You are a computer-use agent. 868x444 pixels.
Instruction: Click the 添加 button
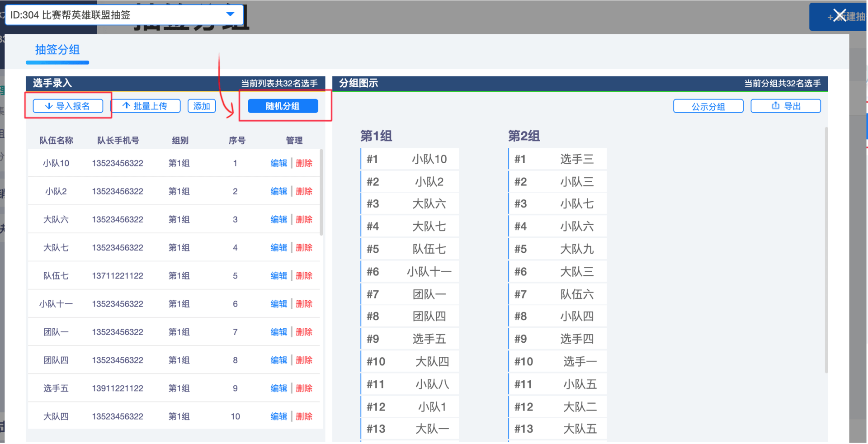click(202, 106)
